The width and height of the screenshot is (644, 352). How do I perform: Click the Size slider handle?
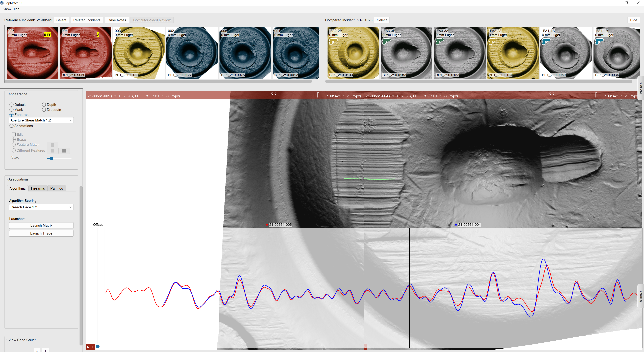click(x=52, y=158)
